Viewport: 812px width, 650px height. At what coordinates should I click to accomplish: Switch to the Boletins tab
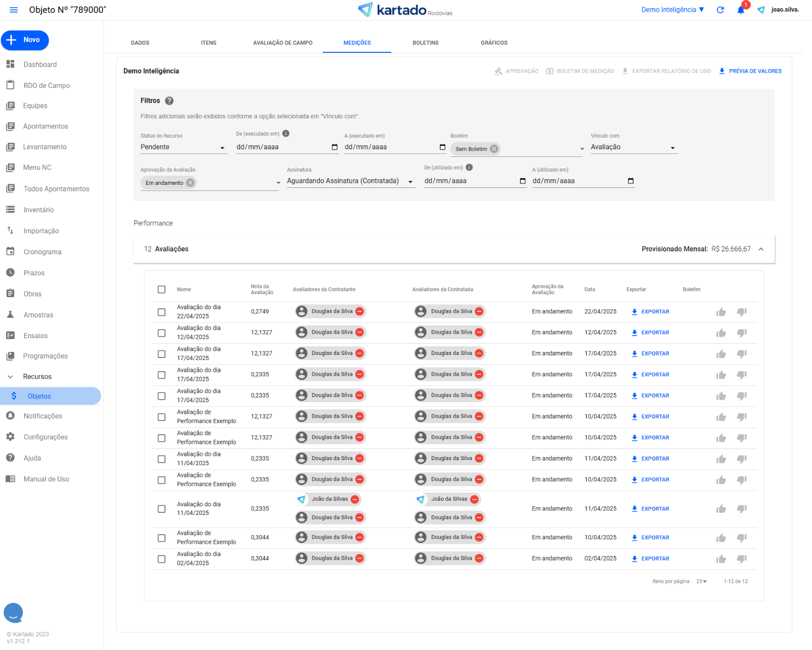click(x=425, y=43)
